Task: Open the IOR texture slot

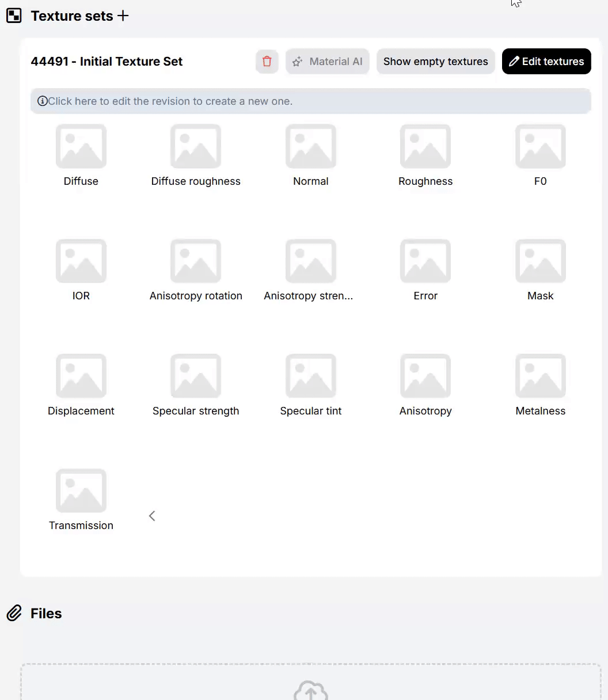Action: click(81, 261)
